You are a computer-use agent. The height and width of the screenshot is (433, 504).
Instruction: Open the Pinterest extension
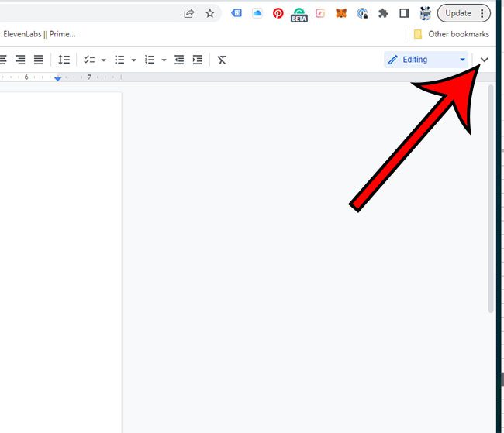278,13
